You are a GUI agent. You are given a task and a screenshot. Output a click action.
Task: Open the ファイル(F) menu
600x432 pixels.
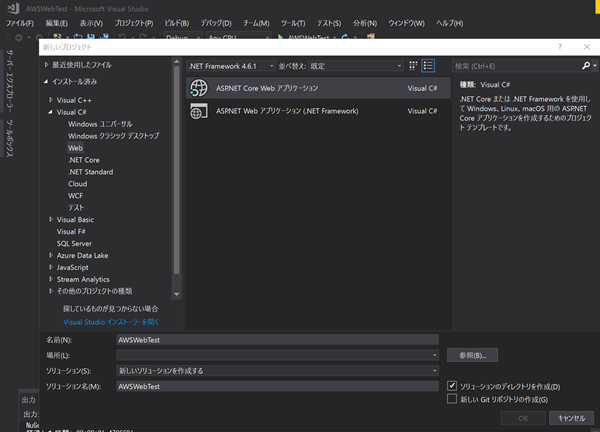[20, 23]
